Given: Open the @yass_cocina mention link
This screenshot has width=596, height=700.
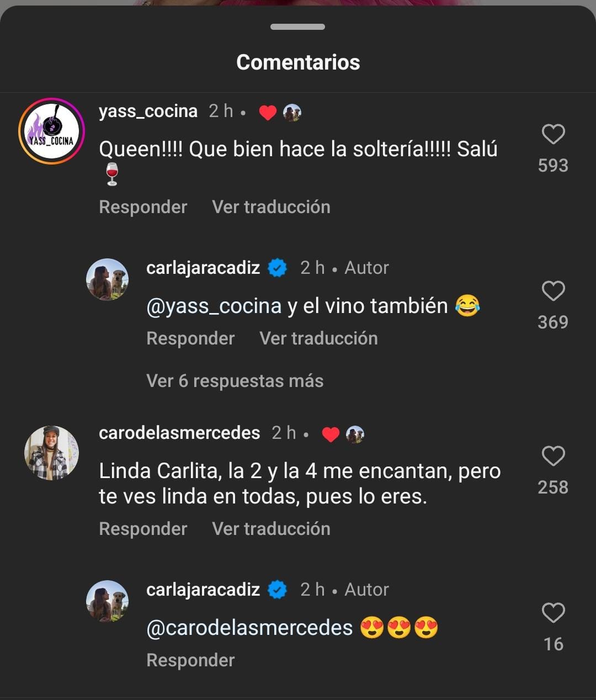Looking at the screenshot, I should [x=214, y=306].
